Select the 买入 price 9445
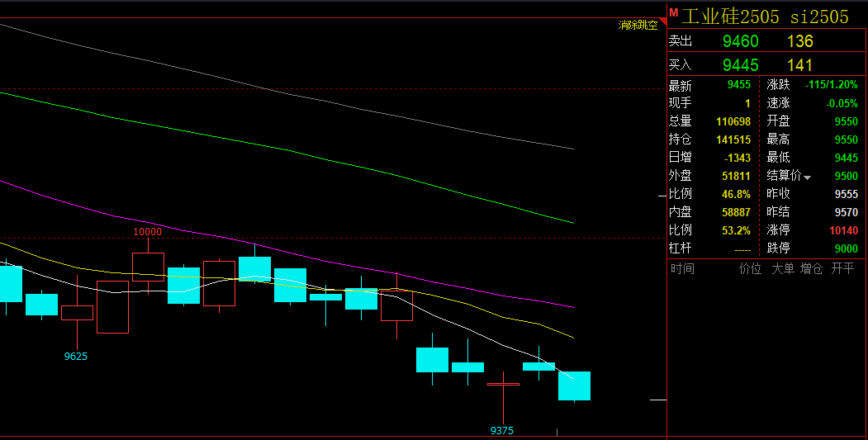 pyautogui.click(x=741, y=65)
